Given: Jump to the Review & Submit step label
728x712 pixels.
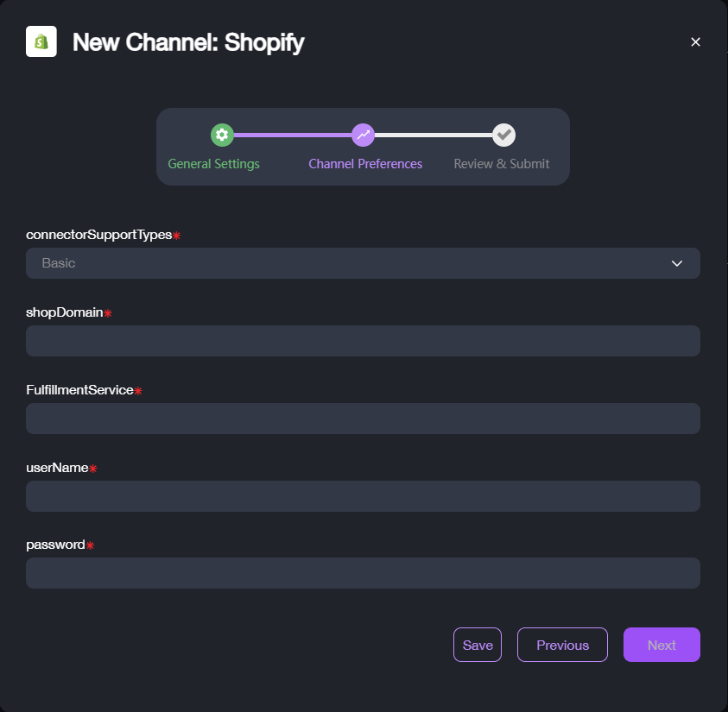Looking at the screenshot, I should coord(502,164).
